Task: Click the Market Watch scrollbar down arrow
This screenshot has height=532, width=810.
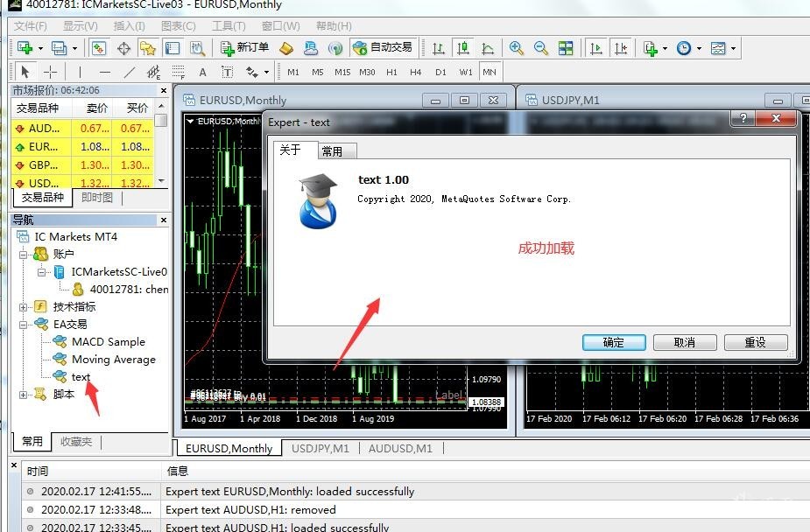Action: coord(162,181)
